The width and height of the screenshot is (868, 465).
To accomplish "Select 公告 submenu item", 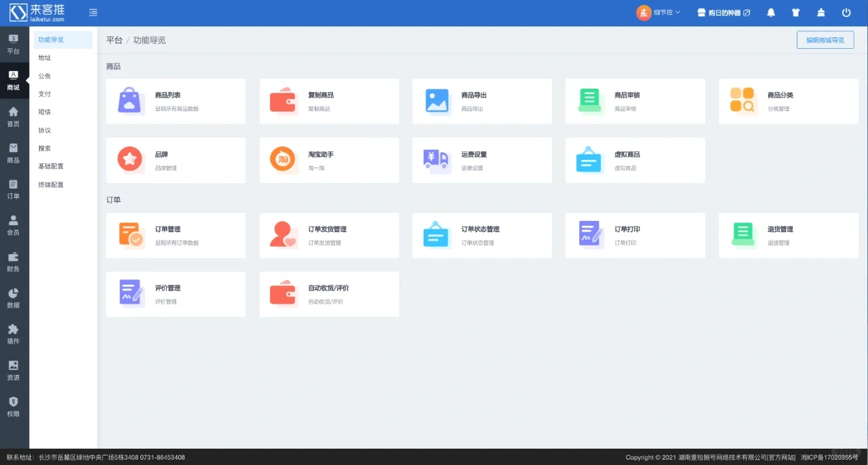I will (63, 76).
